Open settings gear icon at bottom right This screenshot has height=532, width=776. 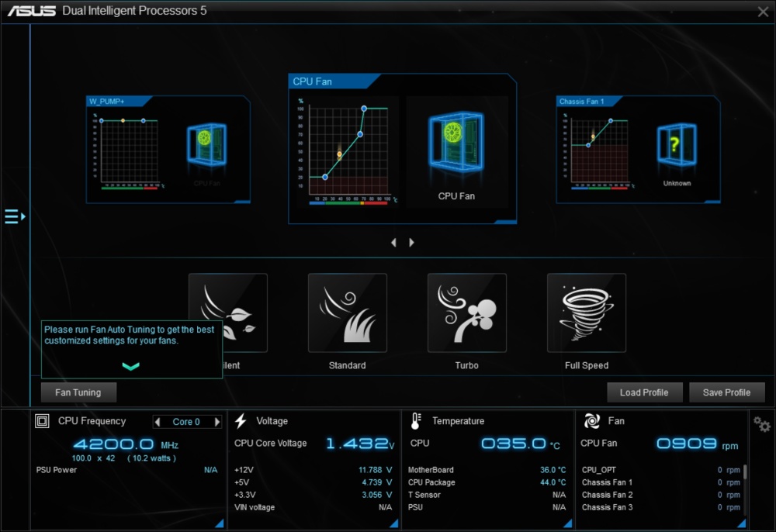coord(762,424)
